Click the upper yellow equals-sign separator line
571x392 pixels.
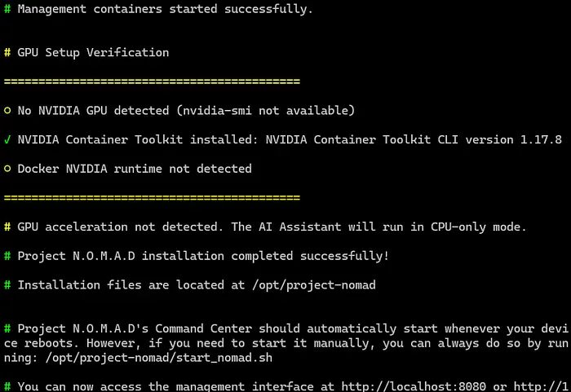(x=153, y=81)
